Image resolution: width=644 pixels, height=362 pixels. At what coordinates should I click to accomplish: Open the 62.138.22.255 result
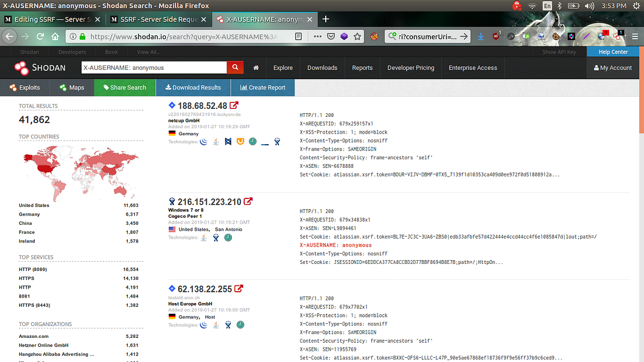(204, 289)
